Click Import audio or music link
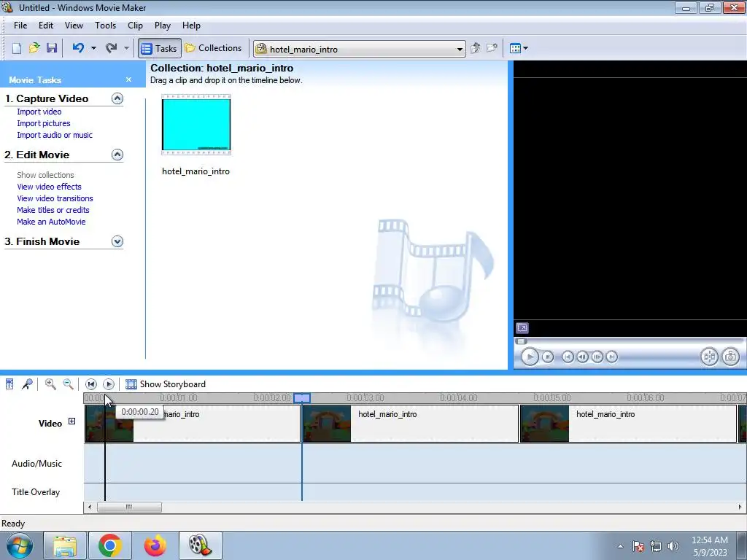 pyautogui.click(x=55, y=135)
